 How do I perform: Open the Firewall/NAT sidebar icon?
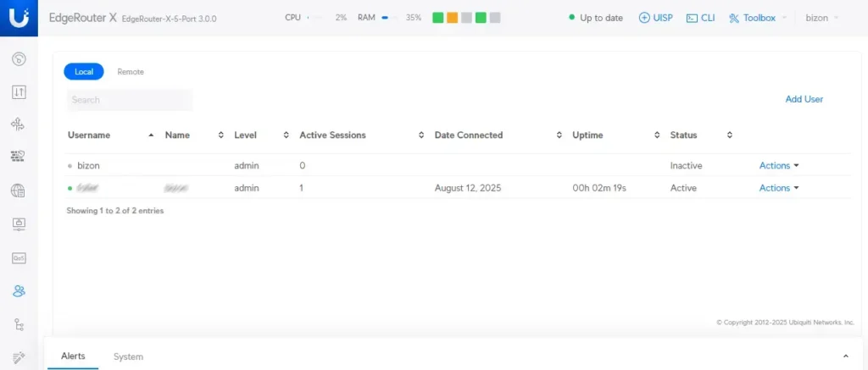tap(19, 157)
